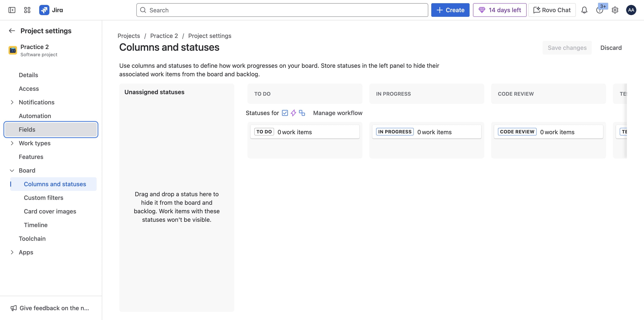
Task: Click the Jira logo icon
Action: click(44, 10)
